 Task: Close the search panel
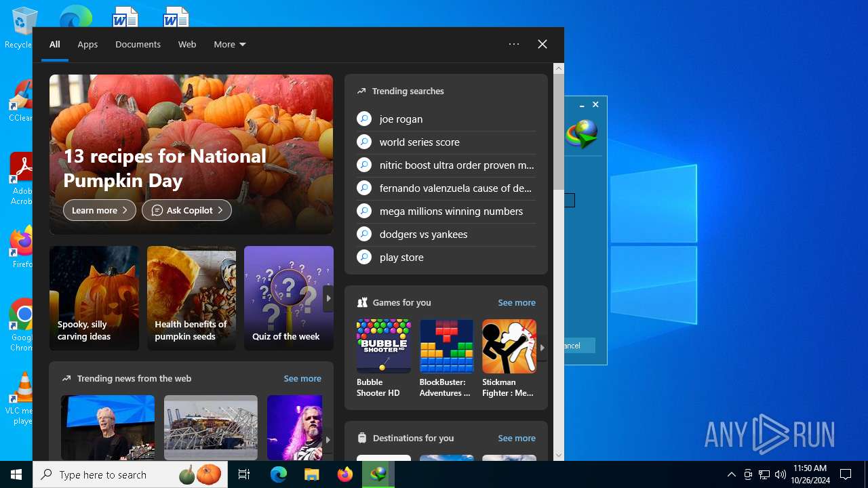point(542,44)
